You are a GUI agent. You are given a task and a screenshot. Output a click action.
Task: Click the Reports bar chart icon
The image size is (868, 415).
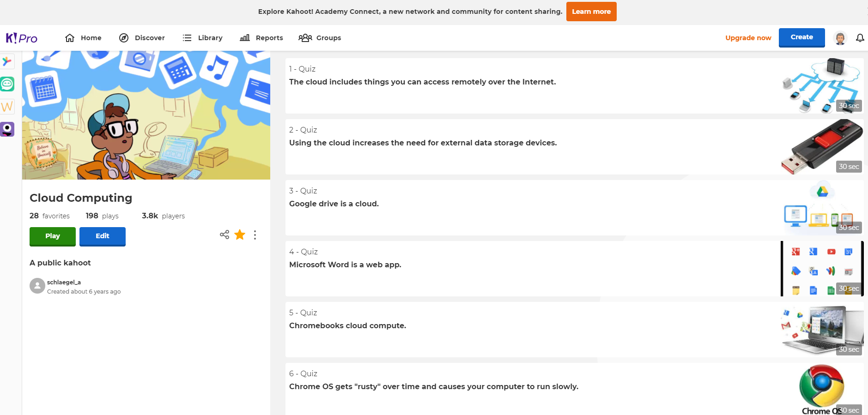pos(245,38)
